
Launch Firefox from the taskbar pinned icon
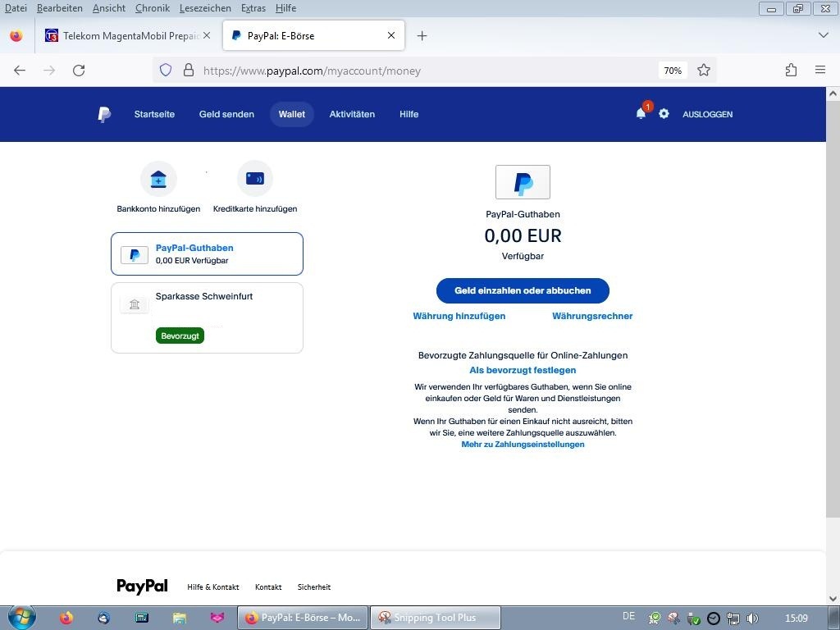pos(66,618)
